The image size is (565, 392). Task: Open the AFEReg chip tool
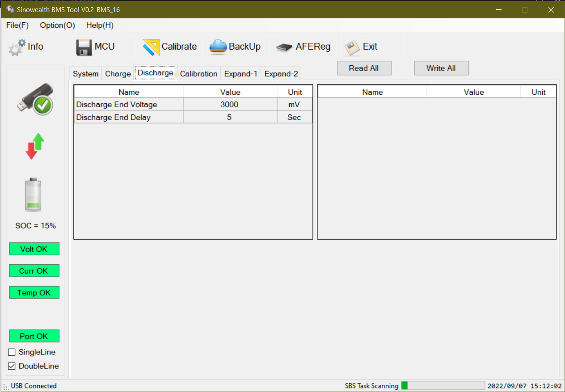(284, 47)
